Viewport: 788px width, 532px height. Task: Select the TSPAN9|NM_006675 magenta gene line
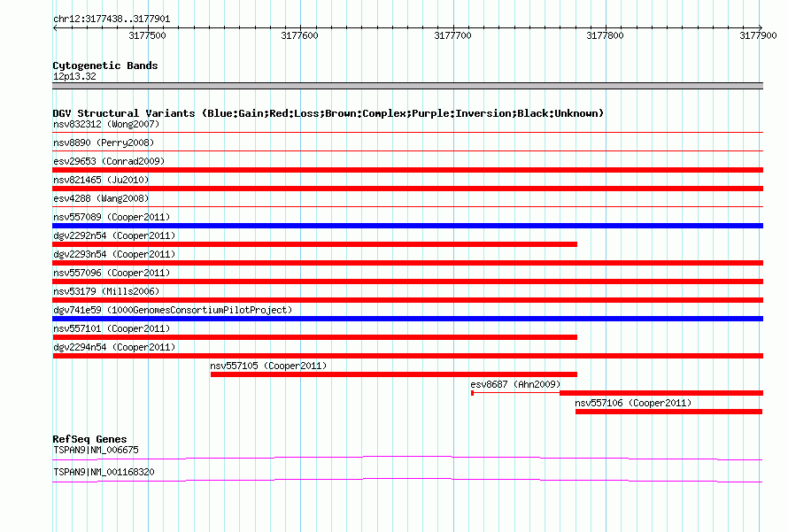tap(407, 458)
